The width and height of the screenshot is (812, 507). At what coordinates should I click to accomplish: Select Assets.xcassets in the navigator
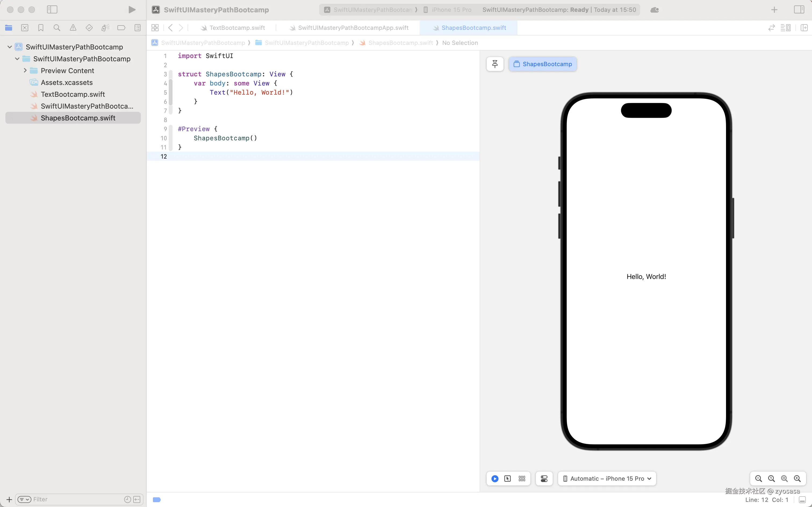click(x=67, y=83)
